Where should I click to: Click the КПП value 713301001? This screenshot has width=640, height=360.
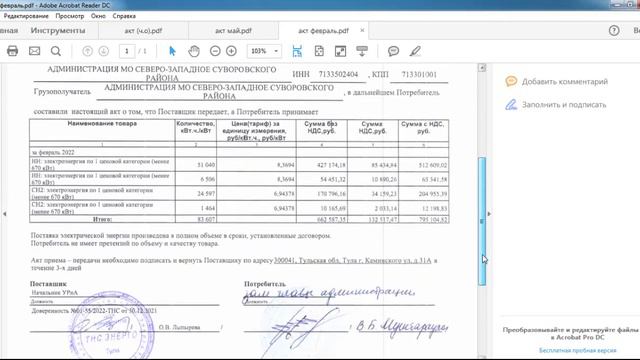419,74
